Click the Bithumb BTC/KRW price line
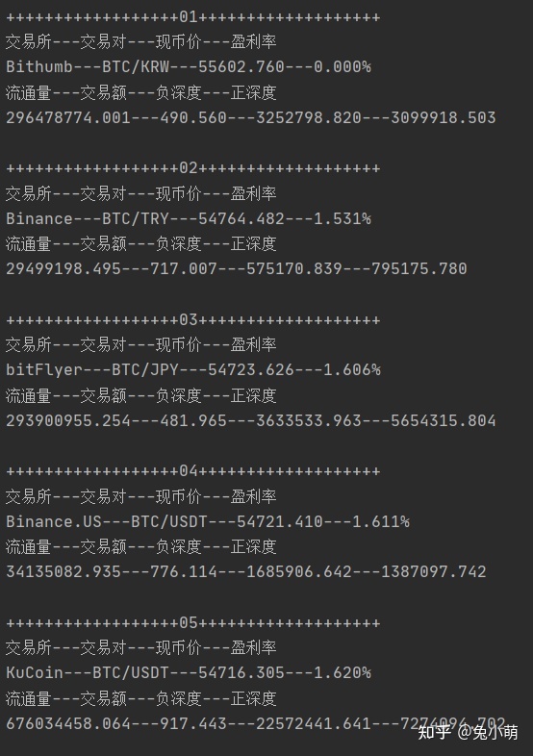Viewport: 533px width, 756px height. tap(189, 66)
